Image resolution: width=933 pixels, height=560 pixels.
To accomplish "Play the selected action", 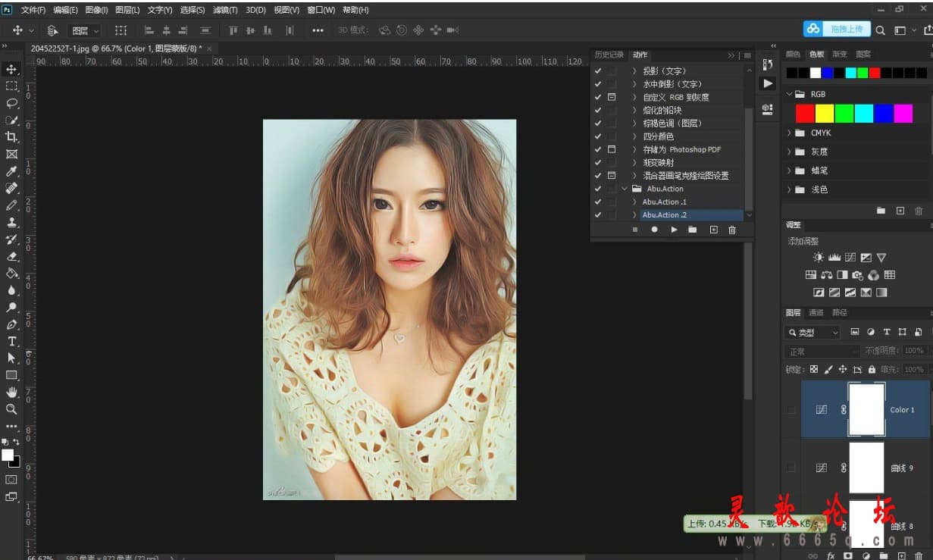I will pyautogui.click(x=674, y=230).
